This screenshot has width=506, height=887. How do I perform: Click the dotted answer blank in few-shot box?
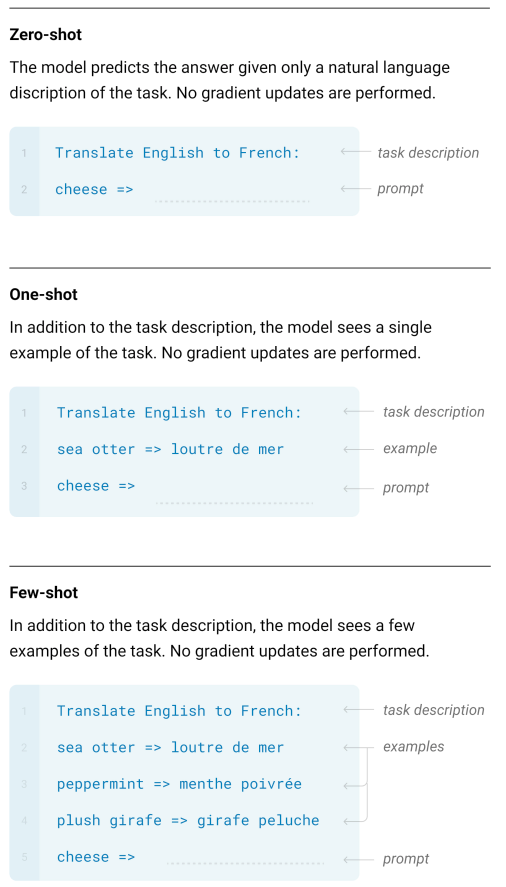click(x=246, y=864)
